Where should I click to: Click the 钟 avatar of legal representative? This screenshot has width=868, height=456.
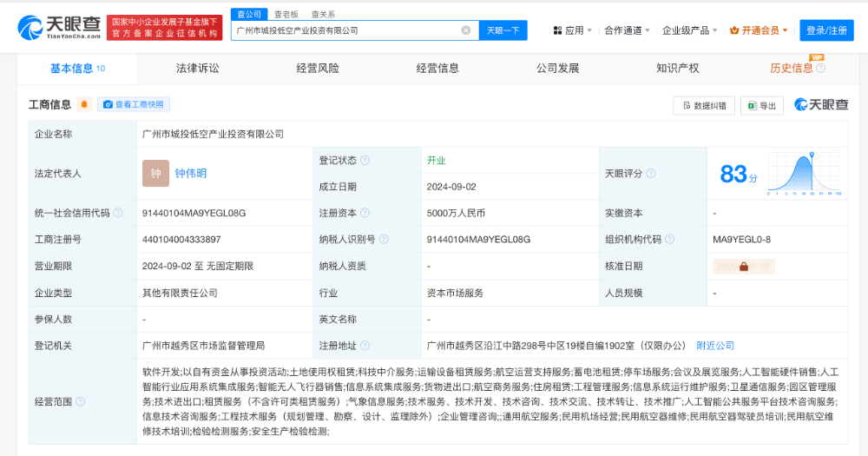tap(155, 174)
